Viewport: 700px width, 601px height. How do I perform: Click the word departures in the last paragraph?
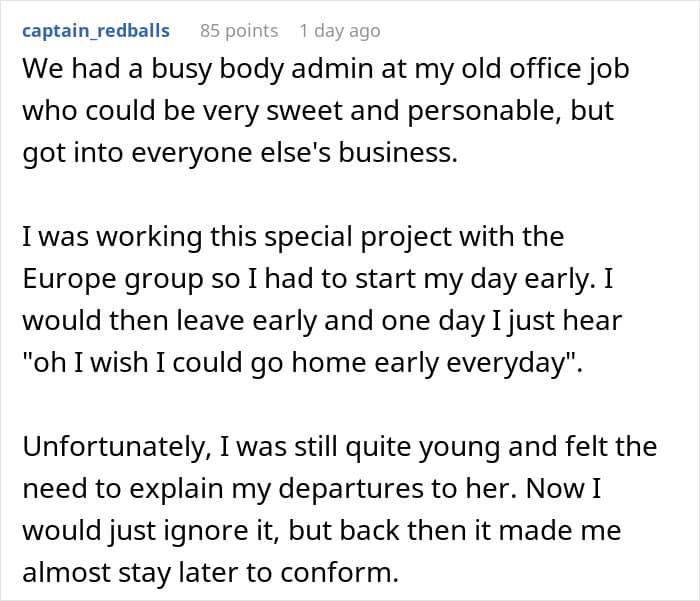(x=351, y=489)
